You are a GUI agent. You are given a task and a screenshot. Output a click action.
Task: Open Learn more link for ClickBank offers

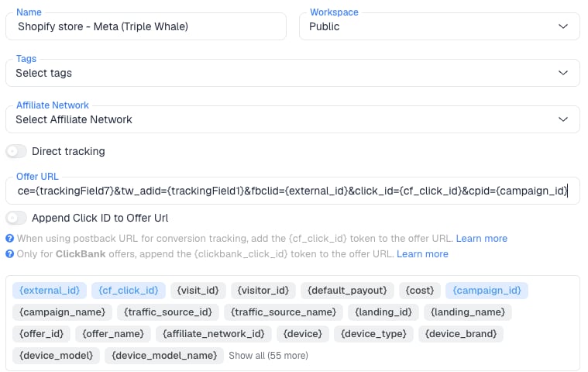coord(422,254)
